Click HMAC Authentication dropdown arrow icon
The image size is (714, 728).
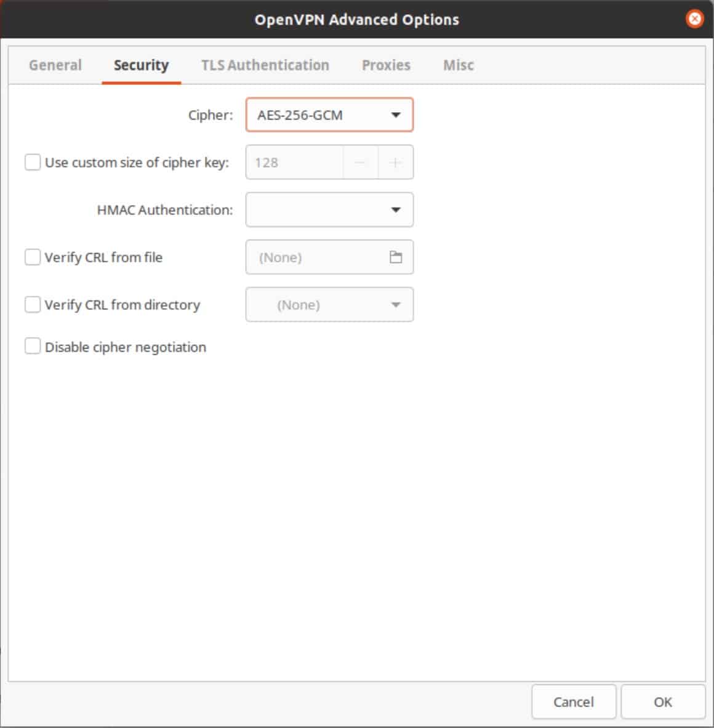pyautogui.click(x=395, y=210)
